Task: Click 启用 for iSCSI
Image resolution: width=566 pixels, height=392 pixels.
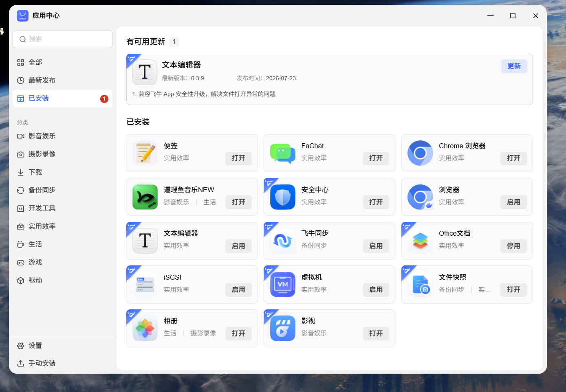Action: [238, 290]
